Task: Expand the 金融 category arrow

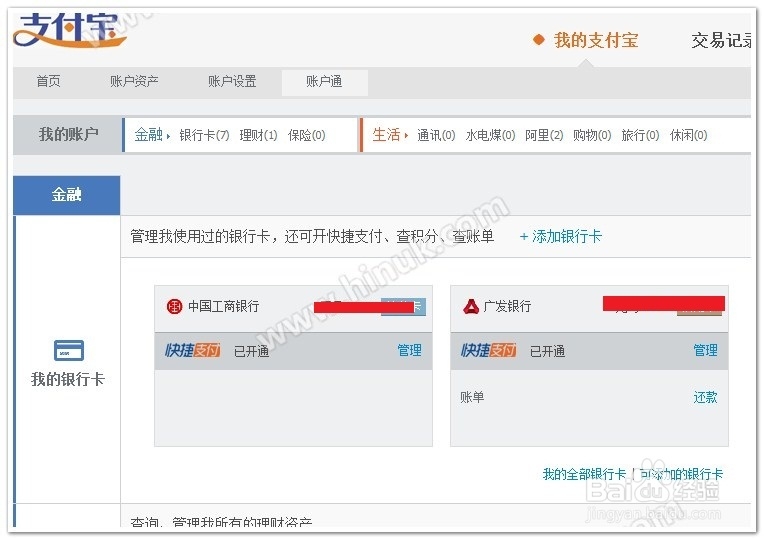Action: (x=169, y=136)
